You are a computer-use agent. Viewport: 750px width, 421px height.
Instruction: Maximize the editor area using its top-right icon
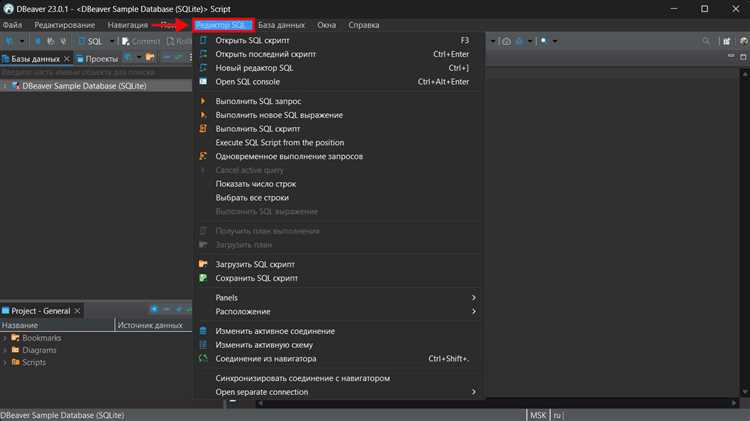[743, 57]
